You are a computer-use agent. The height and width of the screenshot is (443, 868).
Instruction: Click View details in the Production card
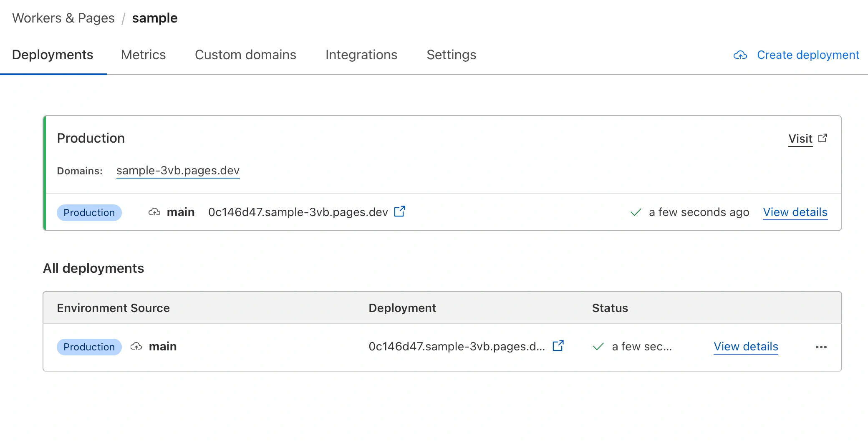795,212
